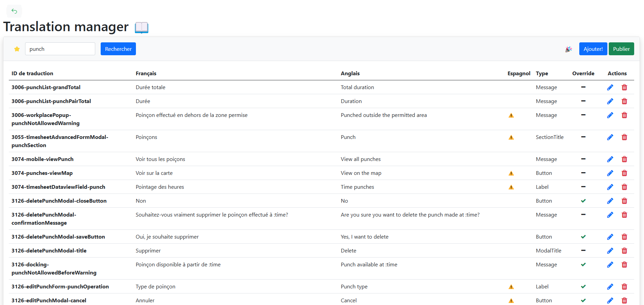Click override checkmark for 3126-deletePunchModal-closeButton

click(x=583, y=201)
